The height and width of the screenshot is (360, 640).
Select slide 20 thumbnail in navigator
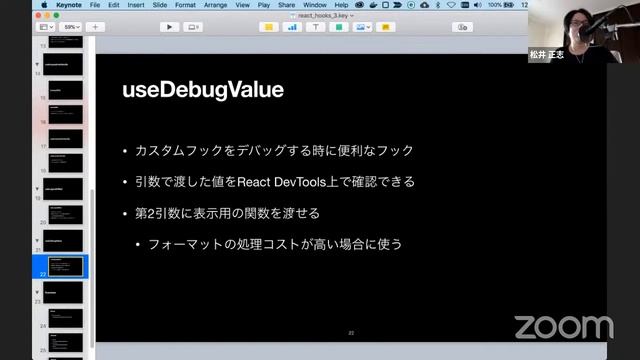(x=65, y=215)
